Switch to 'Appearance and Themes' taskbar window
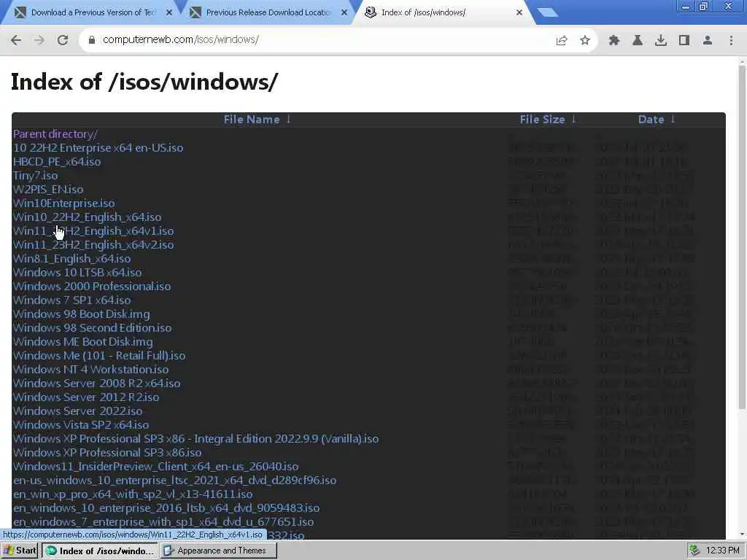Image resolution: width=747 pixels, height=560 pixels. pyautogui.click(x=218, y=551)
